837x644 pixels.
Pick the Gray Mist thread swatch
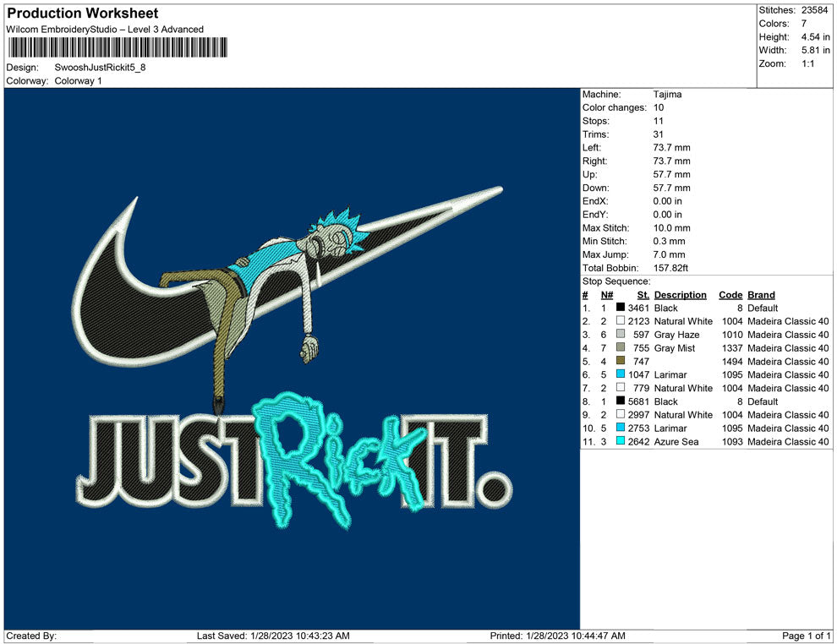[621, 348]
